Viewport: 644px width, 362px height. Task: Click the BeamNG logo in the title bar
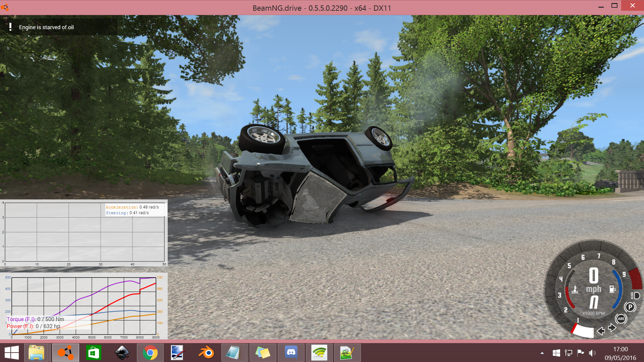[x=5, y=7]
